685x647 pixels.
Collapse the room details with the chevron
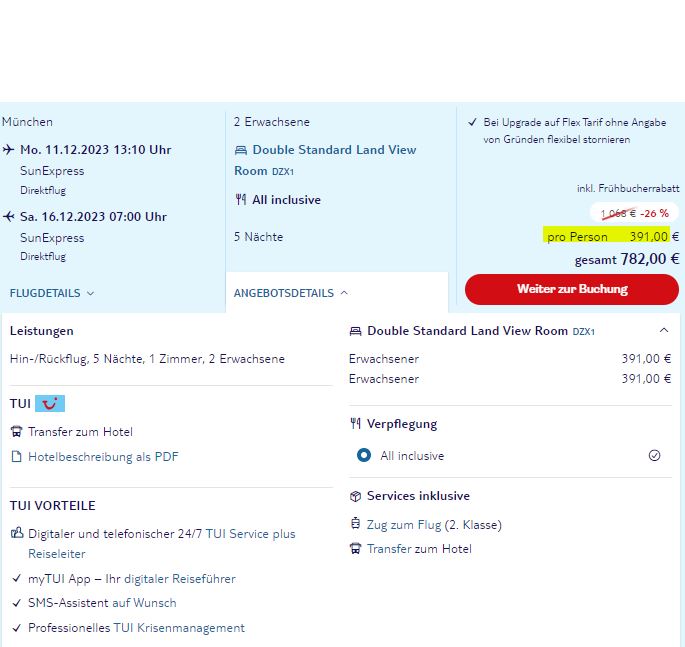click(x=664, y=330)
